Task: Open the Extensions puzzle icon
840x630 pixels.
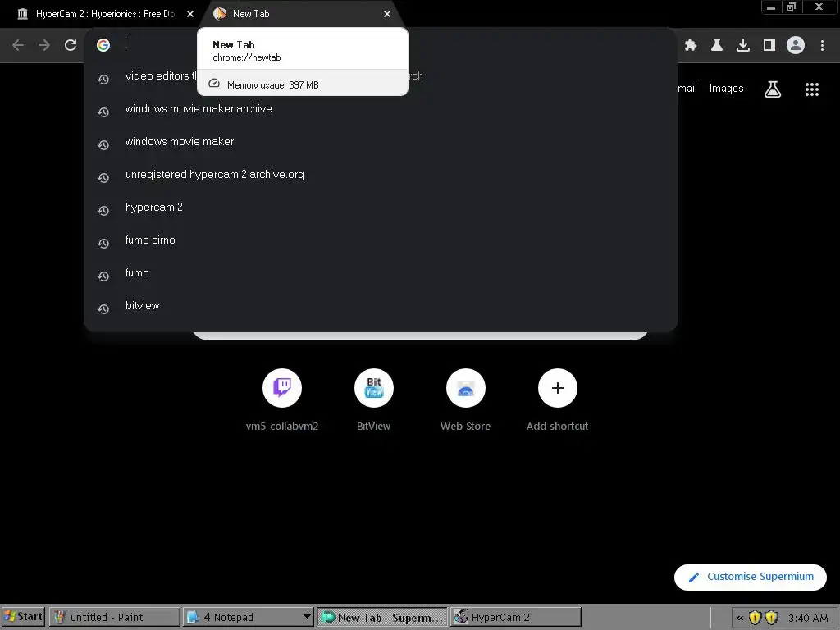Action: pos(691,46)
